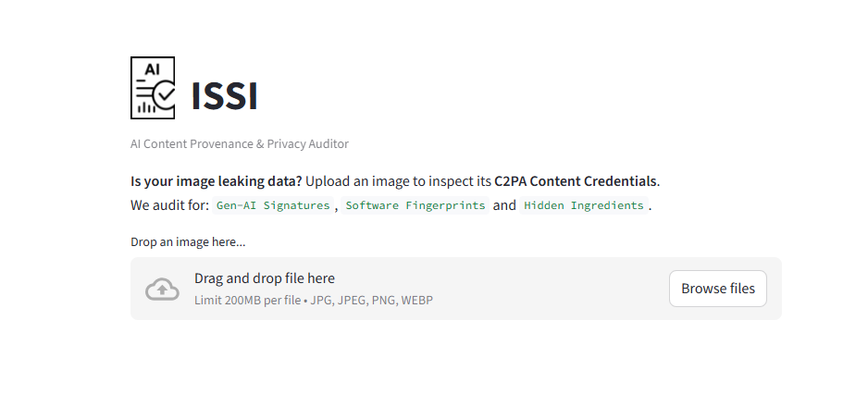868x407 pixels.
Task: Click the "Drag and drop file here" text
Action: click(265, 278)
